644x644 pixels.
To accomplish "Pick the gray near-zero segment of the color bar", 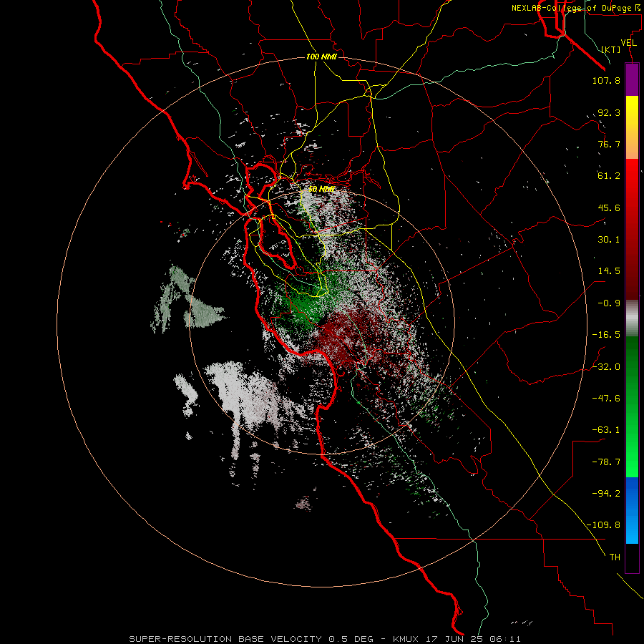I will tap(632, 318).
